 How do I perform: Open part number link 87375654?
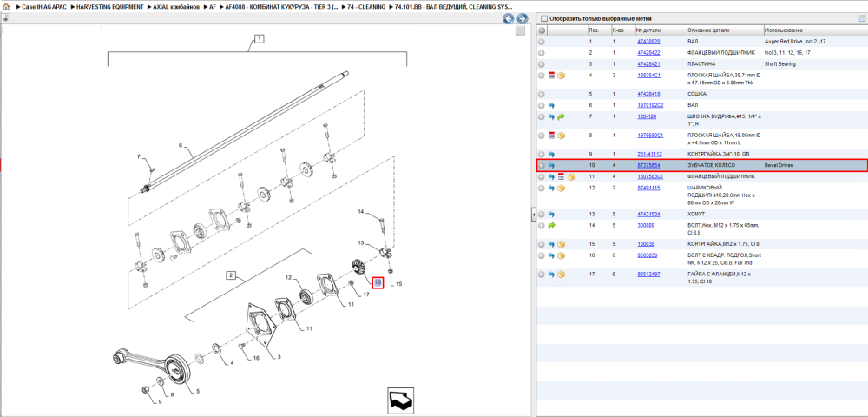(x=648, y=166)
